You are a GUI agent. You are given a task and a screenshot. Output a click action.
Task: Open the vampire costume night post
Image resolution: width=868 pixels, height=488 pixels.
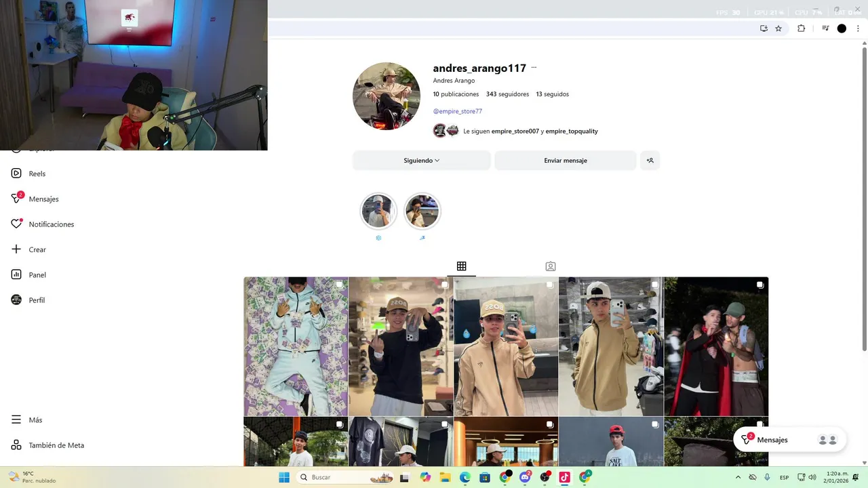[x=716, y=346]
